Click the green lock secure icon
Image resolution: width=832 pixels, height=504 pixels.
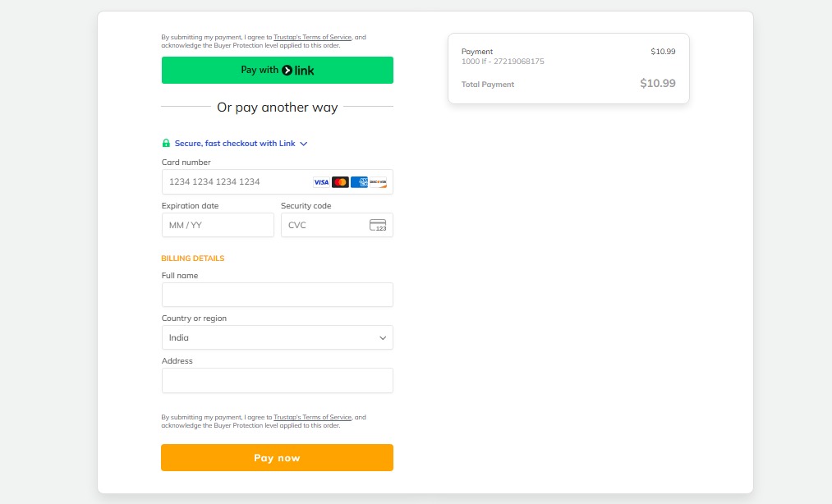(166, 144)
